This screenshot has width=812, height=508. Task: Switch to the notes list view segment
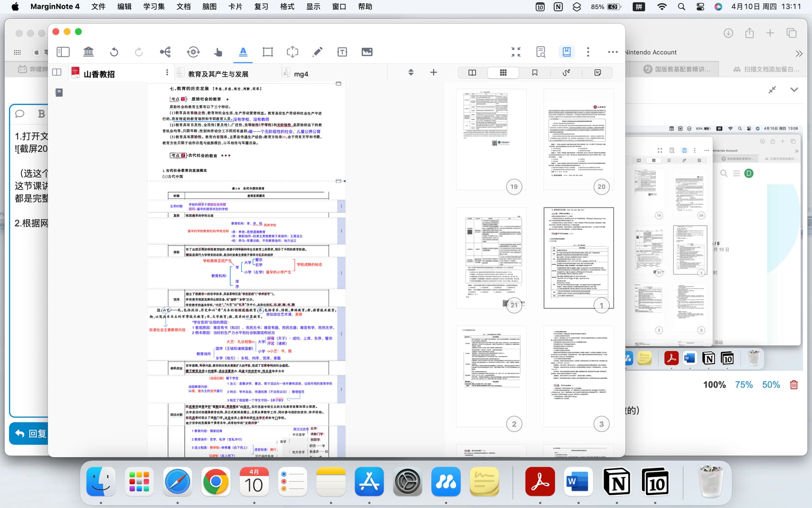point(598,72)
